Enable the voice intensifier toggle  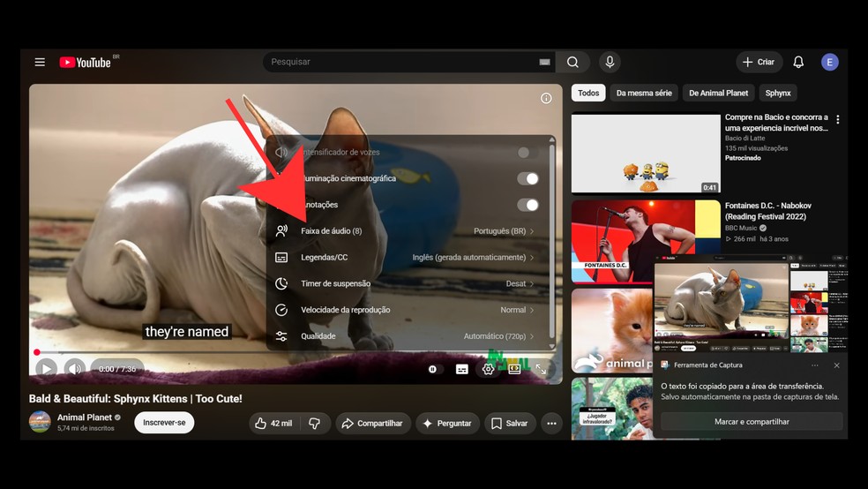[x=527, y=153]
